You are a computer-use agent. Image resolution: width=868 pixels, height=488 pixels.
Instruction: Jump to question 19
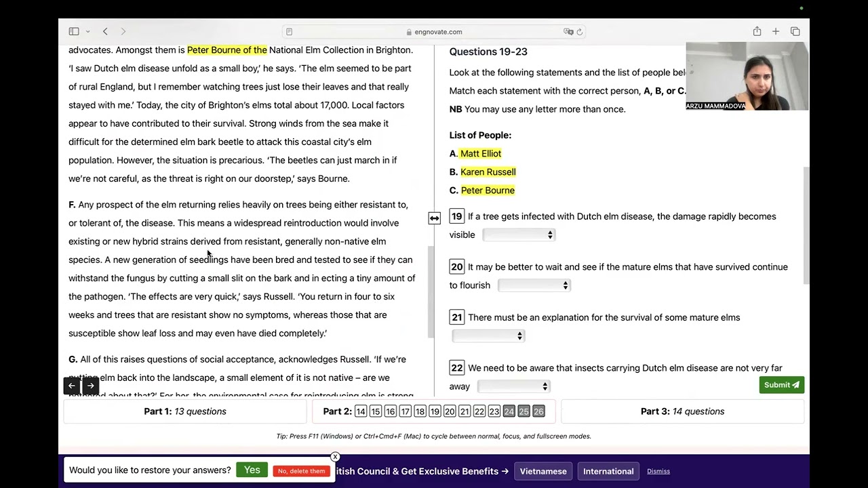435,411
